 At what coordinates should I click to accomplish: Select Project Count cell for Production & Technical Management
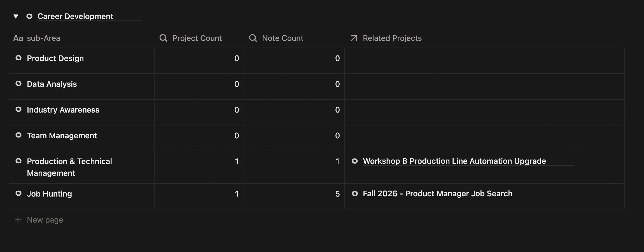tap(199, 167)
